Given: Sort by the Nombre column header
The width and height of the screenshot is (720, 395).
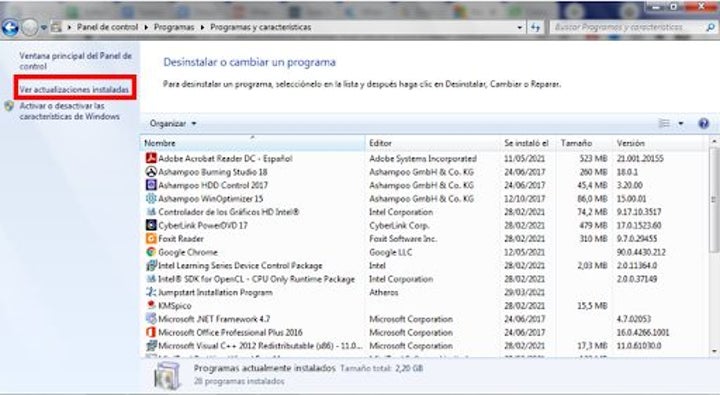Looking at the screenshot, I should (x=253, y=143).
